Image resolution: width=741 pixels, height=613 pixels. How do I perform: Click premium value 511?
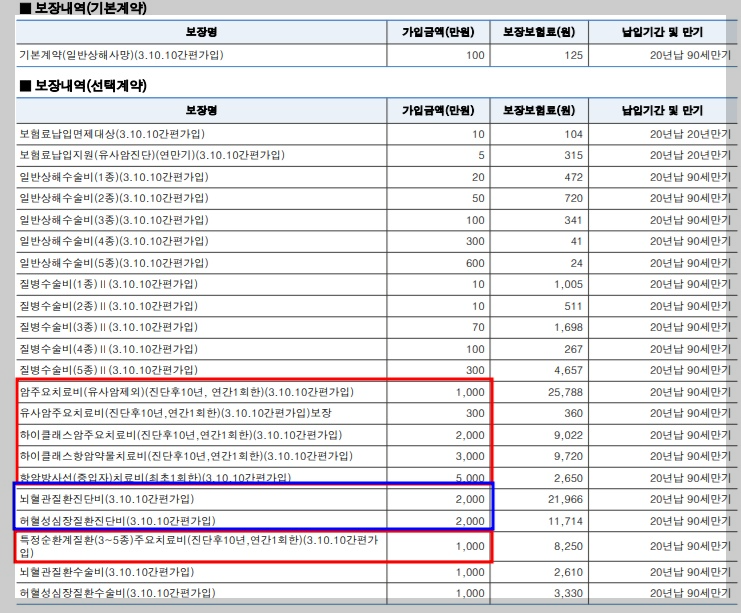[573, 306]
